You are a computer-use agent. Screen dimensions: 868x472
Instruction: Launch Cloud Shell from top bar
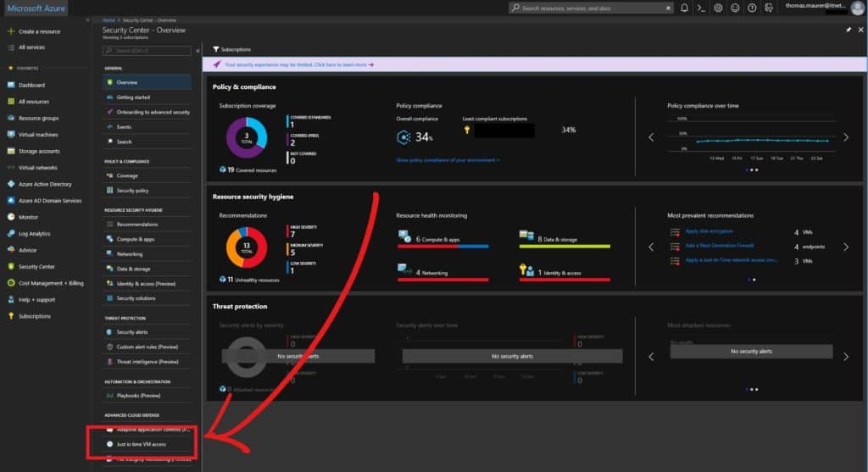pos(701,8)
